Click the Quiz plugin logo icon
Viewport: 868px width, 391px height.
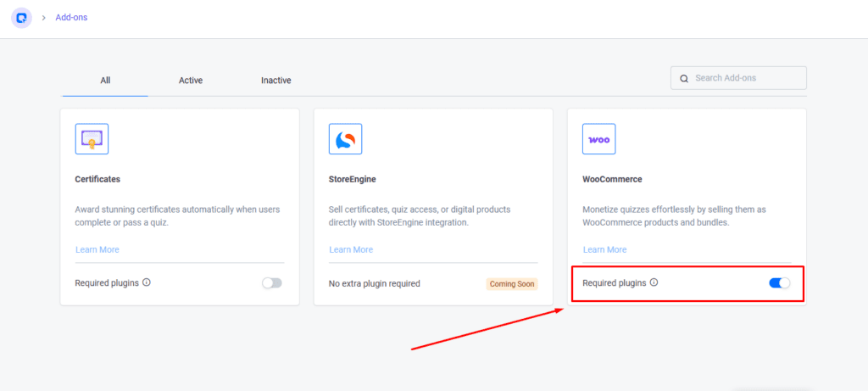tap(21, 18)
